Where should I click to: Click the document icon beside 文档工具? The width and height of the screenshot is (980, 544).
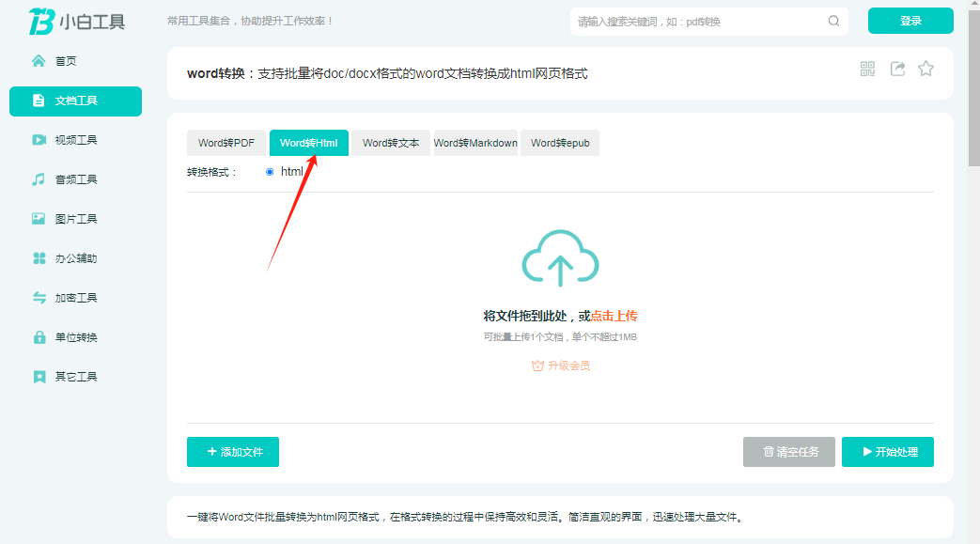39,101
